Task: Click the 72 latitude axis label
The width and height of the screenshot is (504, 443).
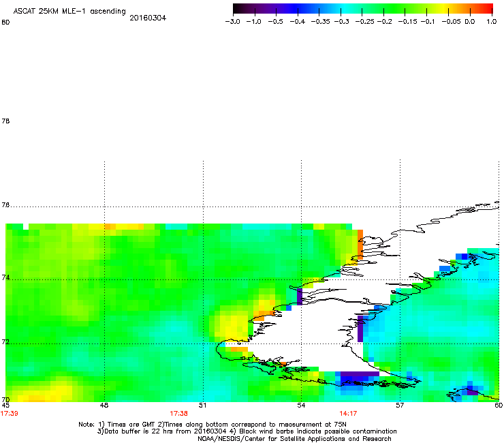Action: point(5,341)
